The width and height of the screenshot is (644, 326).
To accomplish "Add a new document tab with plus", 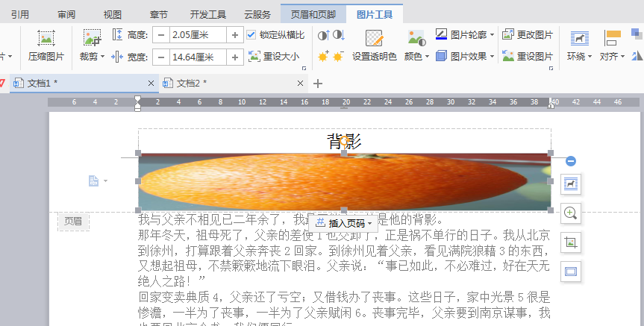I will (x=317, y=84).
